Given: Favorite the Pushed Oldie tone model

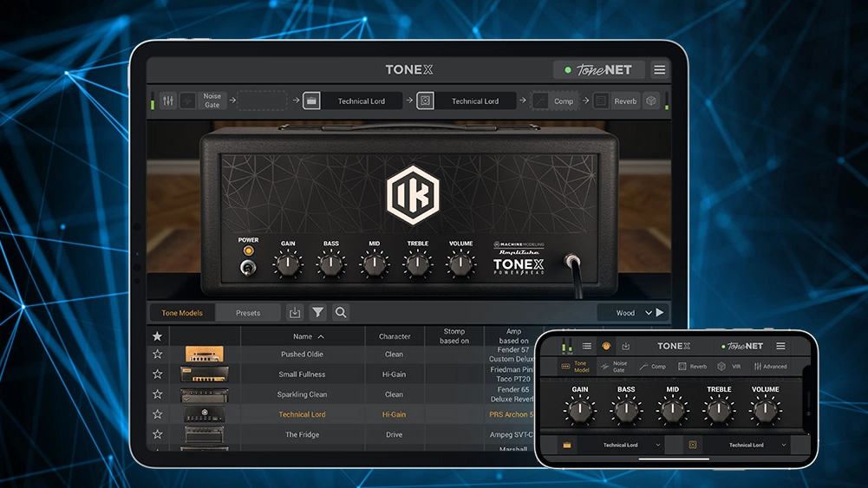Looking at the screenshot, I should pos(157,355).
